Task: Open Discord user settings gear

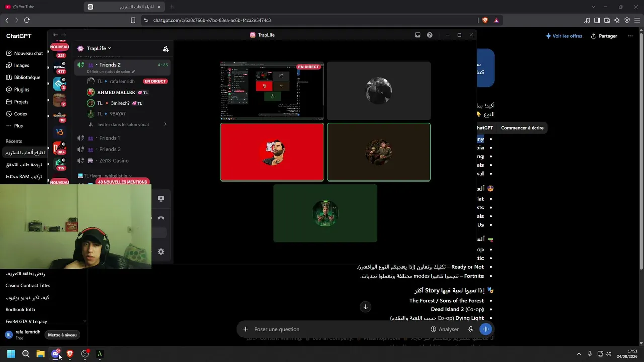Action: (161, 252)
